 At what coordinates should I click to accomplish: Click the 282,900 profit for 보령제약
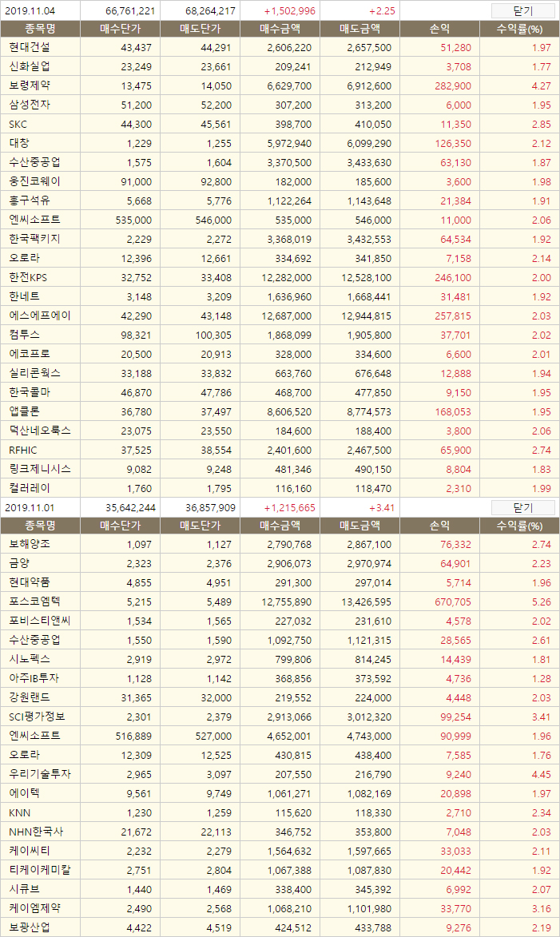tap(453, 86)
